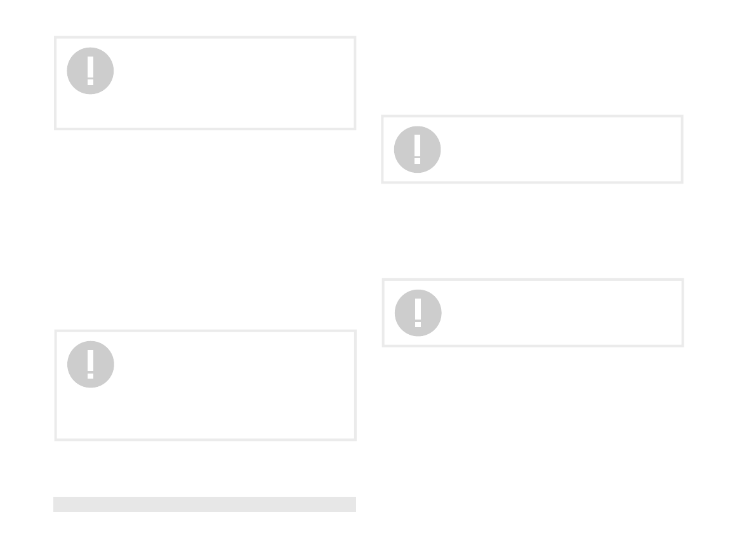The height and width of the screenshot is (533, 756).
Task: Click the blank area between the two left-column notices
Action: tap(205, 229)
